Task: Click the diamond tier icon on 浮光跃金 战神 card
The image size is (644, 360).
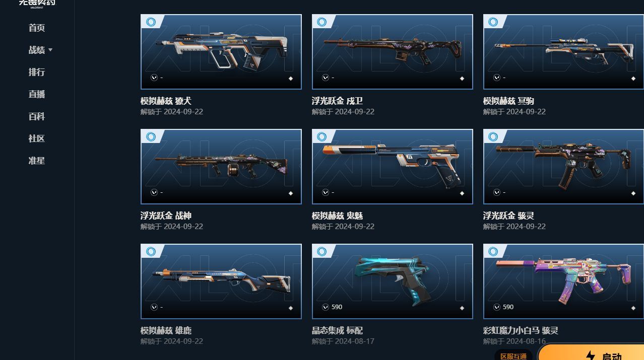Action: [291, 193]
